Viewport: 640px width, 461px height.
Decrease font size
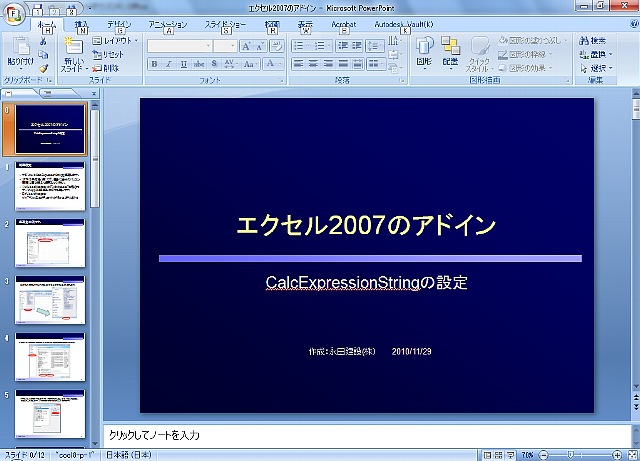pyautogui.click(x=260, y=46)
